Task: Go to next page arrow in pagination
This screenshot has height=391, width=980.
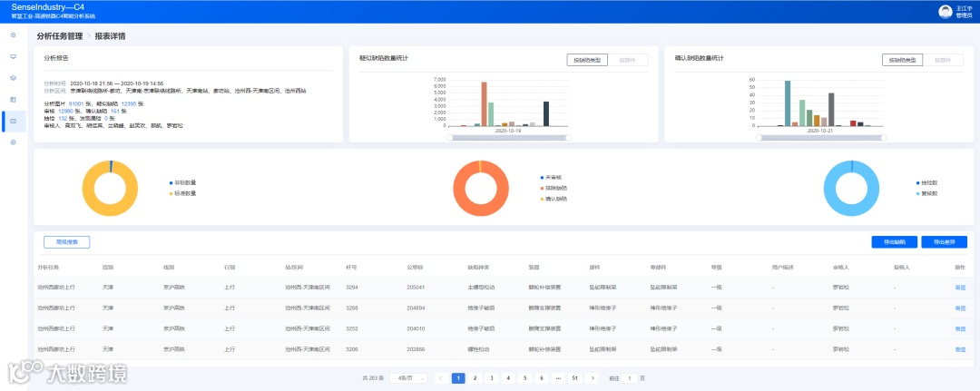Action: [592, 378]
